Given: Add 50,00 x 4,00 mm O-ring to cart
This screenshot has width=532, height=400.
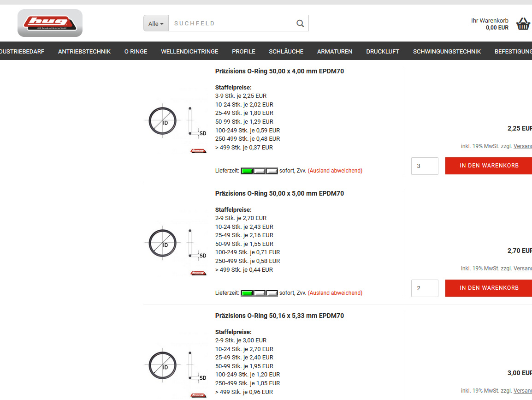Looking at the screenshot, I should 489,166.
